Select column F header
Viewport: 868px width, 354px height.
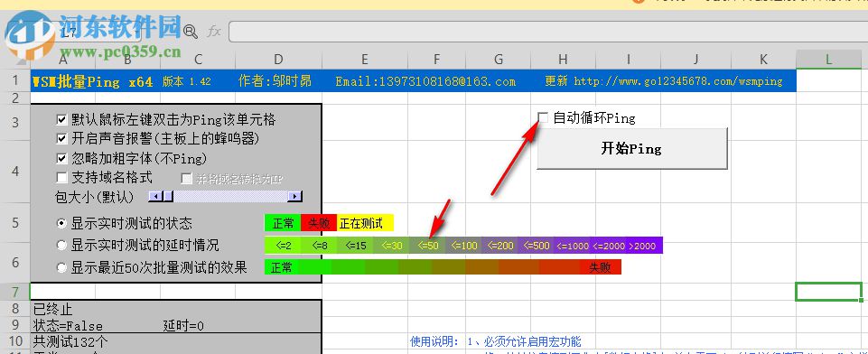coord(437,59)
